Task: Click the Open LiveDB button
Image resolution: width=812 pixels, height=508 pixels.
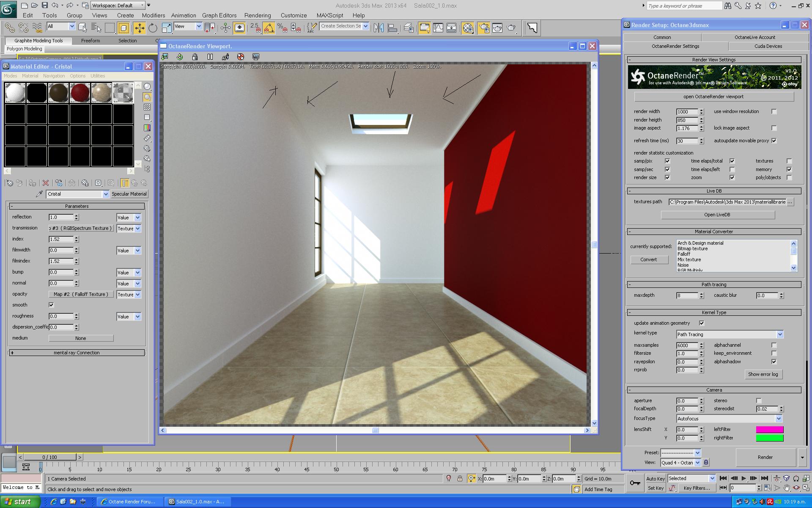Action: point(717,215)
